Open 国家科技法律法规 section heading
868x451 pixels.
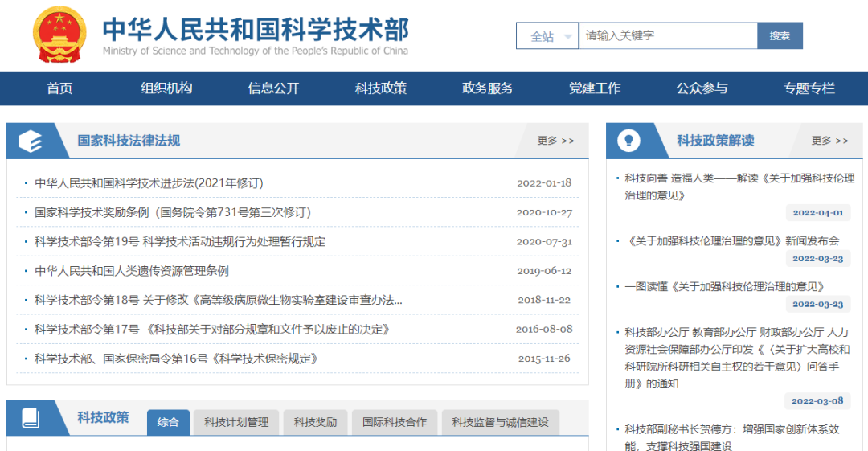129,141
